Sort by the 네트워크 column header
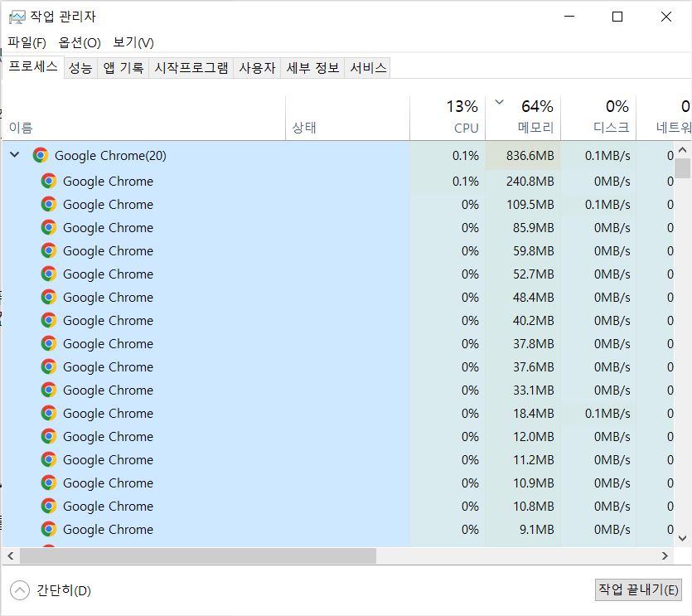This screenshot has height=616, width=692. (664, 119)
